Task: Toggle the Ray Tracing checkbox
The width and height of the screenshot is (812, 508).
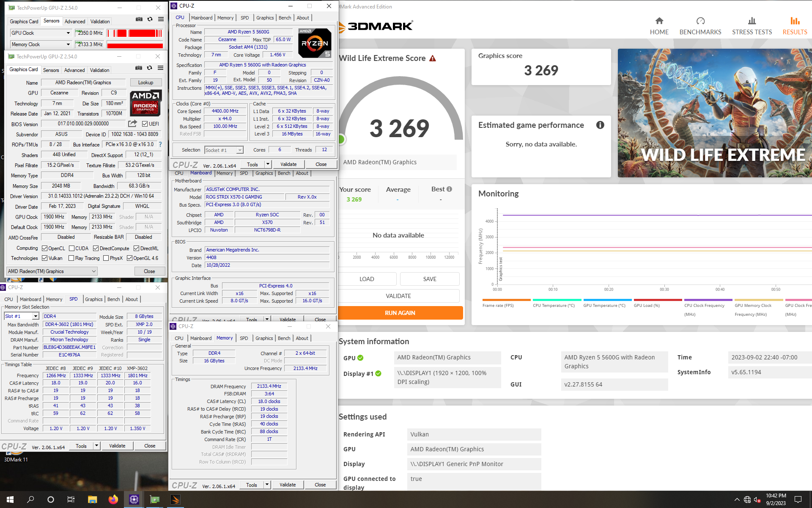Action: (x=71, y=258)
